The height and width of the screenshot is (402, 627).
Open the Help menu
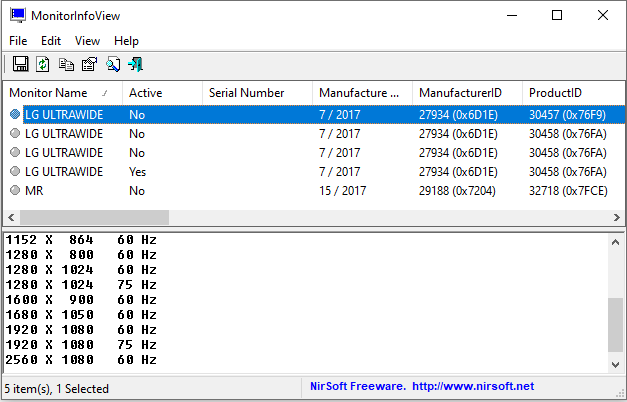point(126,41)
